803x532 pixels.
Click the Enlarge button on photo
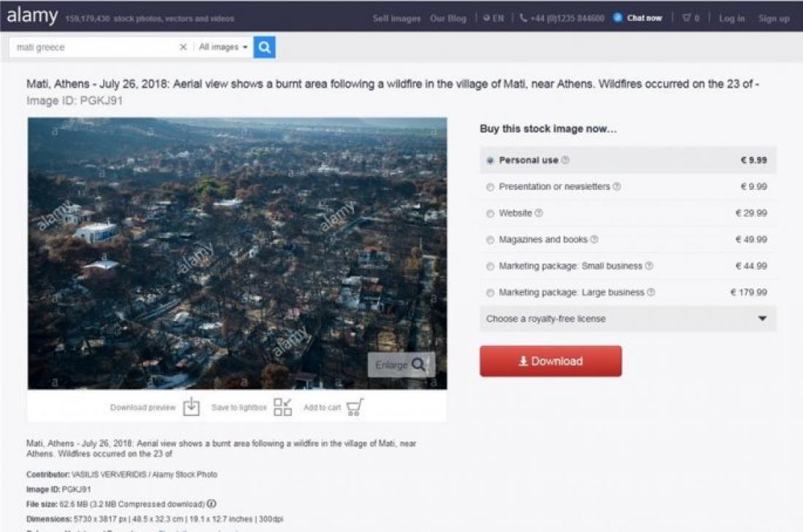coord(401,365)
